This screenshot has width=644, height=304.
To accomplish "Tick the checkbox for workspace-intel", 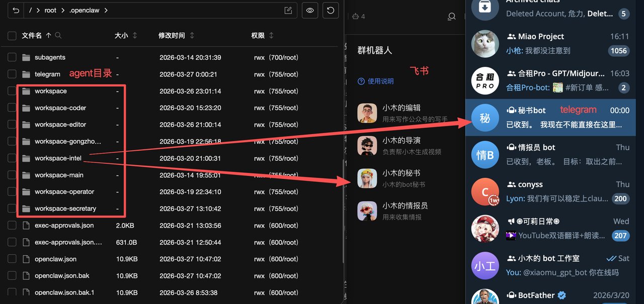I will click(12, 158).
